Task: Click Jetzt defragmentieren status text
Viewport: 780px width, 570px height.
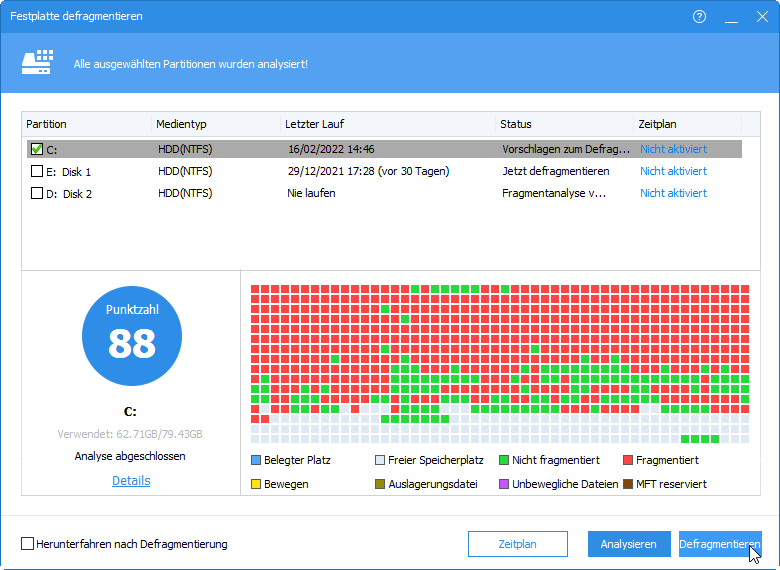Action: [x=556, y=171]
